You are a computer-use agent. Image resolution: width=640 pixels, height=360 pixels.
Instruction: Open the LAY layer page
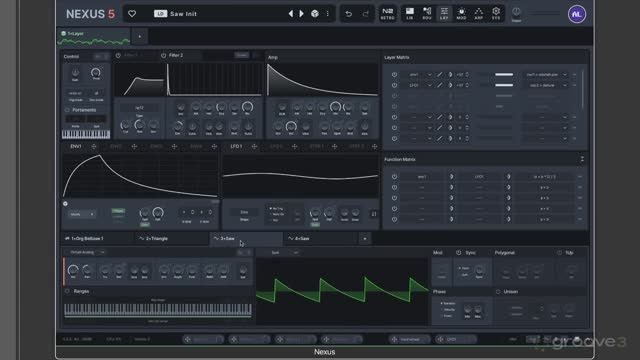coord(444,13)
